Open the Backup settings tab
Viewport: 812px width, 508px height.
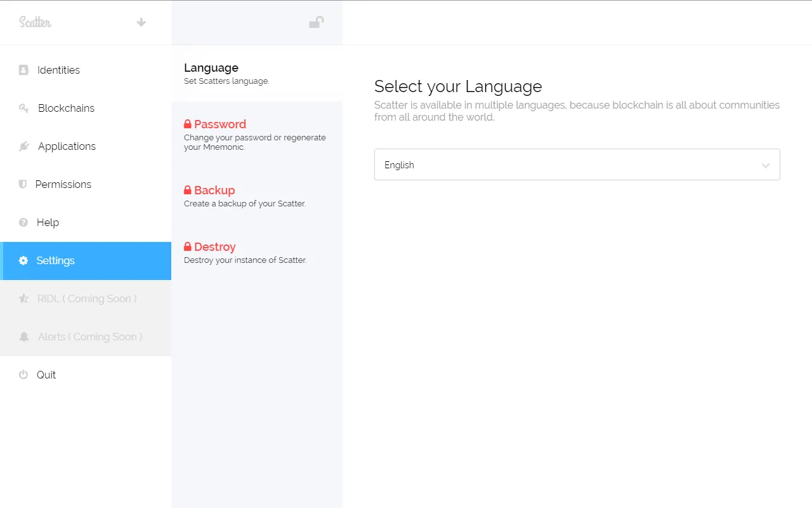pyautogui.click(x=257, y=196)
